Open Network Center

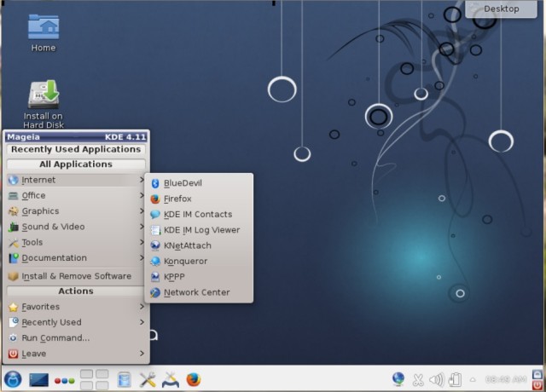[199, 293]
